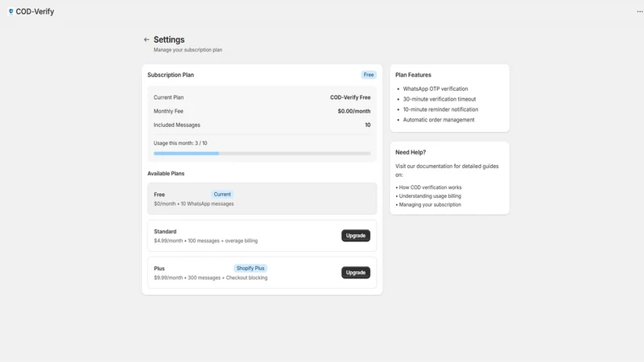Screen dimensions: 644x362
Task: Click the Monthly Fee label
Action: coord(168,111)
